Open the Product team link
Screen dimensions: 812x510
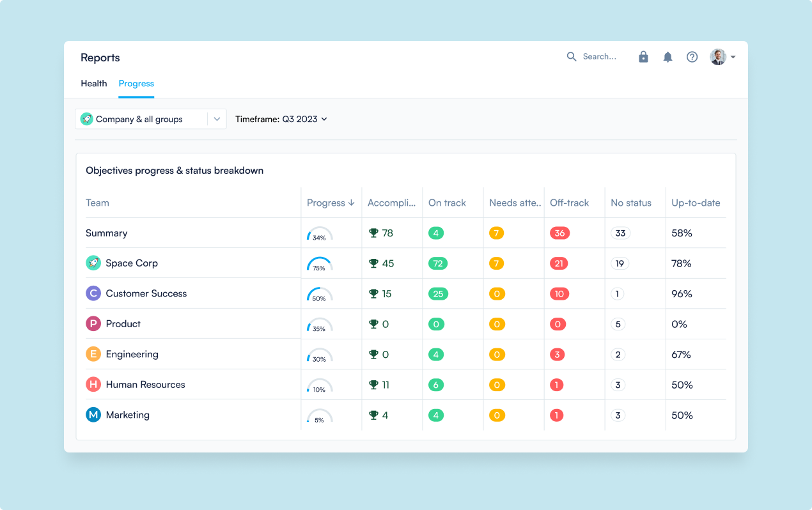click(123, 323)
